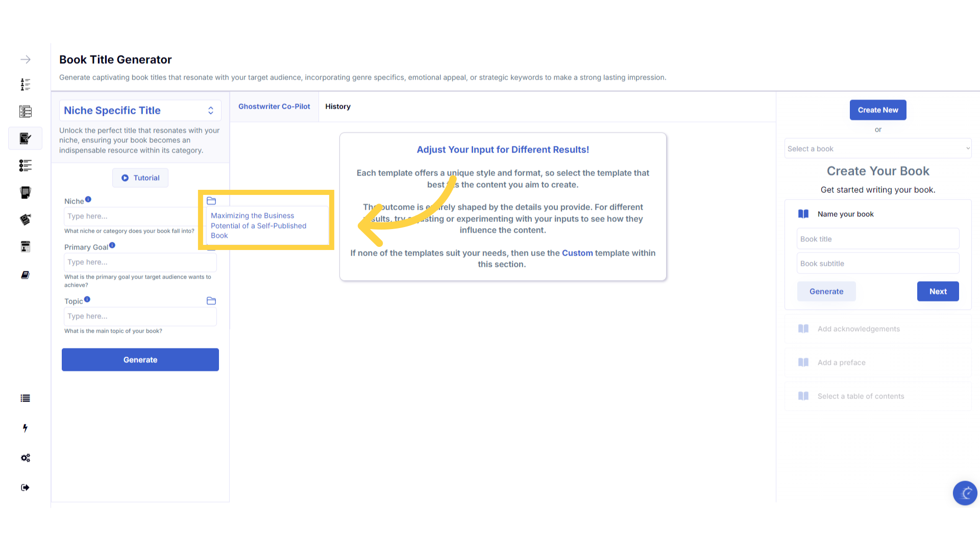Expand the Select a book dropdown
Screen dimensions: 980x551
[x=877, y=149]
